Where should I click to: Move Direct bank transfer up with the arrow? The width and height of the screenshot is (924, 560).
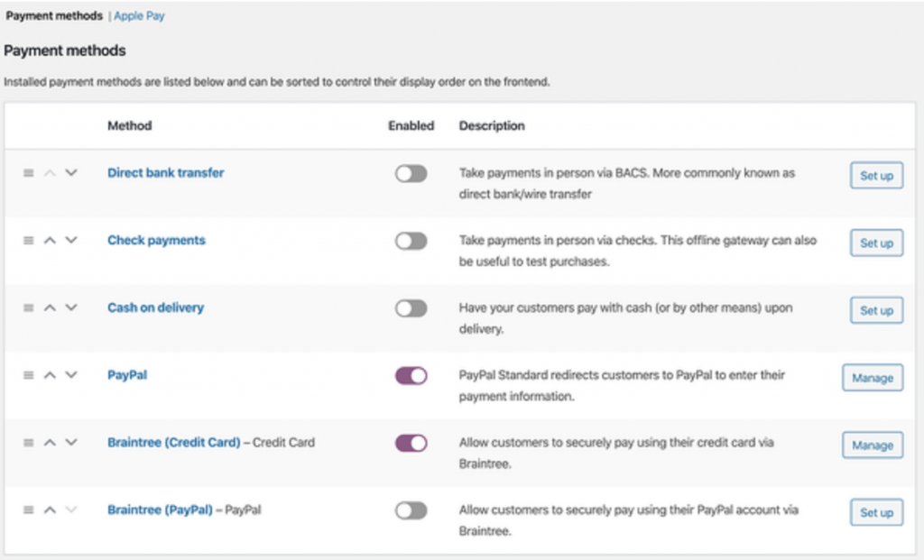(x=51, y=173)
